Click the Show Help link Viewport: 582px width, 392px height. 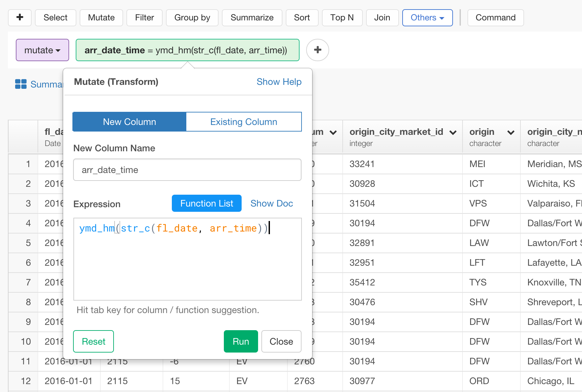[278, 82]
